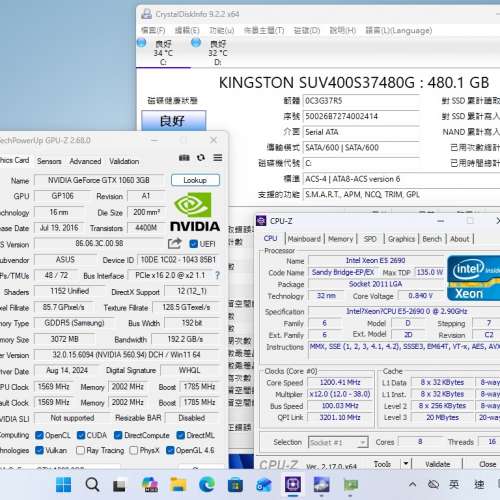Click the Intel Xeon logo in CPU-Z
500x500 pixels.
coord(473,279)
